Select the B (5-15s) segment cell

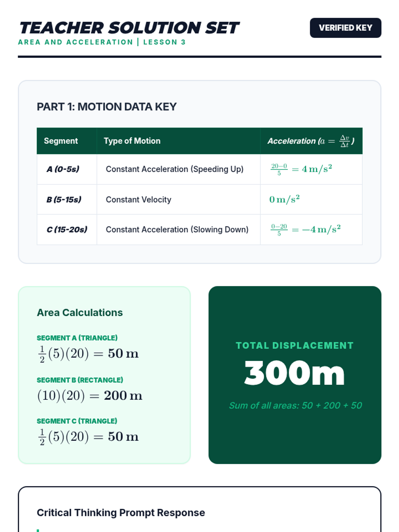click(64, 199)
